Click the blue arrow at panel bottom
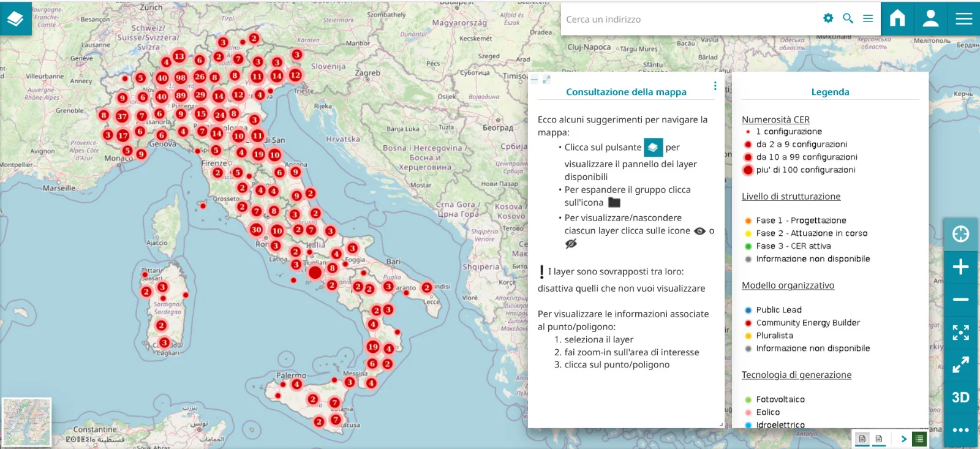Screen dimensions: 980x449 tap(903, 439)
